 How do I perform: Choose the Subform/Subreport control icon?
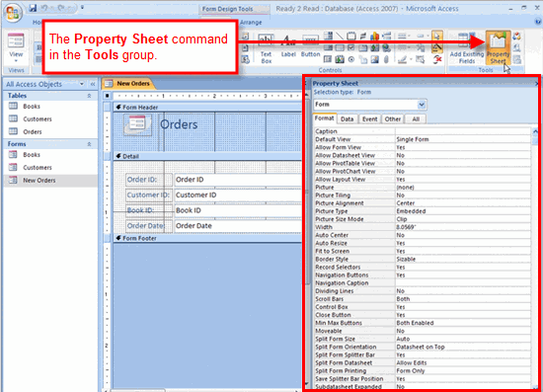click(328, 59)
